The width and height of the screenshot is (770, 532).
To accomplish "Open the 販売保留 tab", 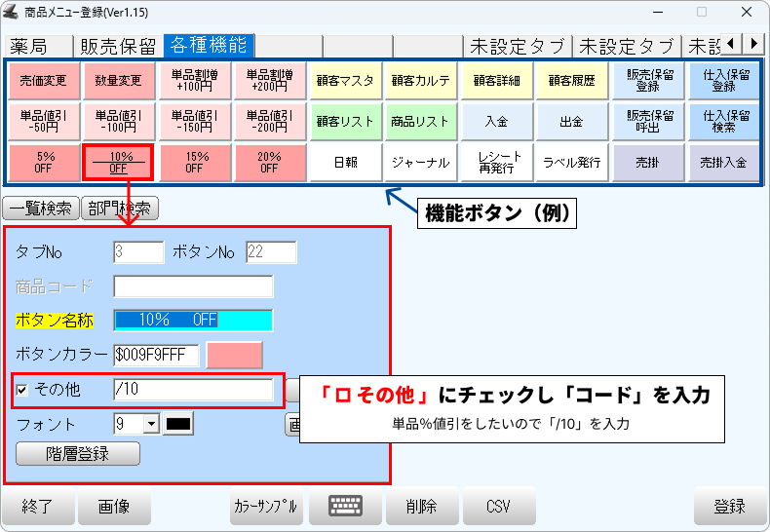I will (118, 46).
